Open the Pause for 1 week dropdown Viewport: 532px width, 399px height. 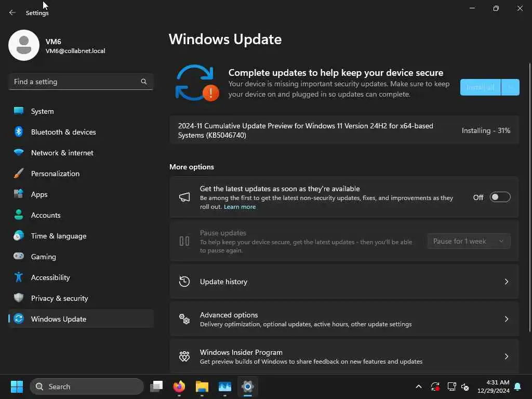(x=469, y=241)
